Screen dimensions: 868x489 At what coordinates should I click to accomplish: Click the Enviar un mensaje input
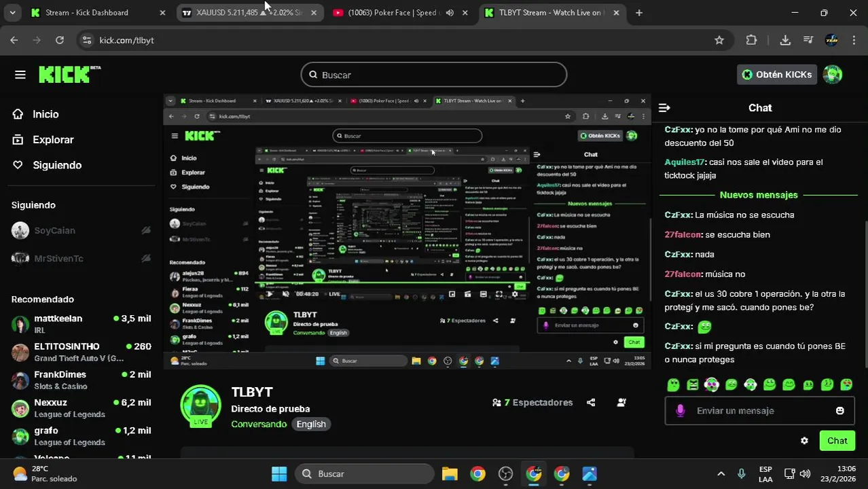tap(759, 411)
